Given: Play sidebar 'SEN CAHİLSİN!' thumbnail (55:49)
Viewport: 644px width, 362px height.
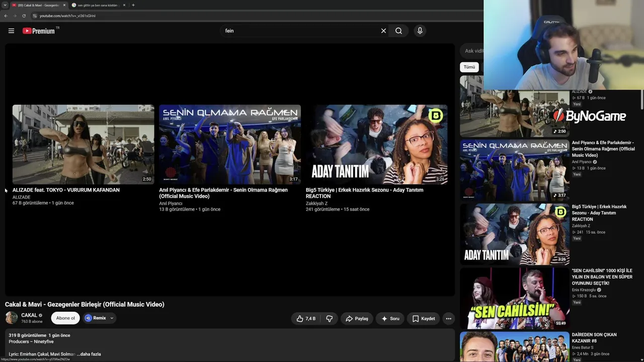Looking at the screenshot, I should pos(515,298).
